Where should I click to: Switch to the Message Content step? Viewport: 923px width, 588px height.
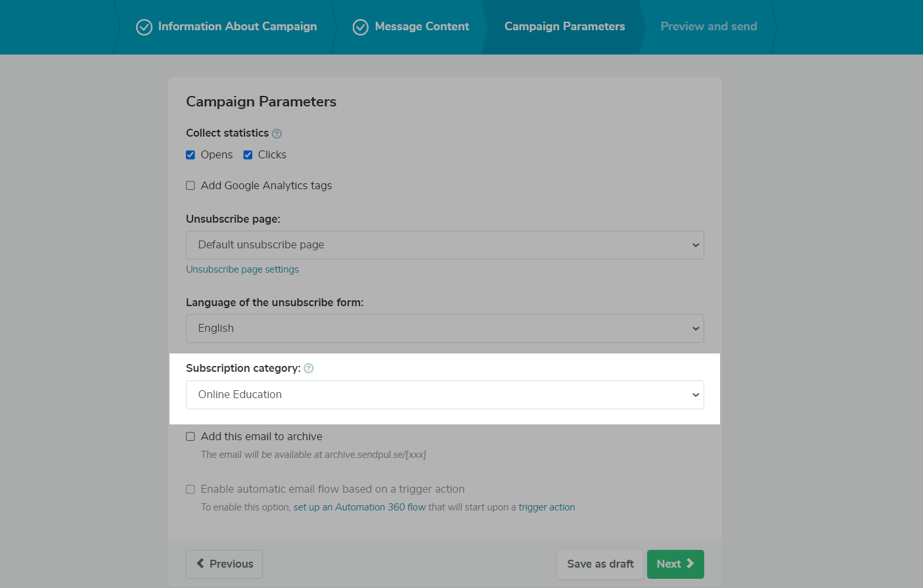(422, 26)
